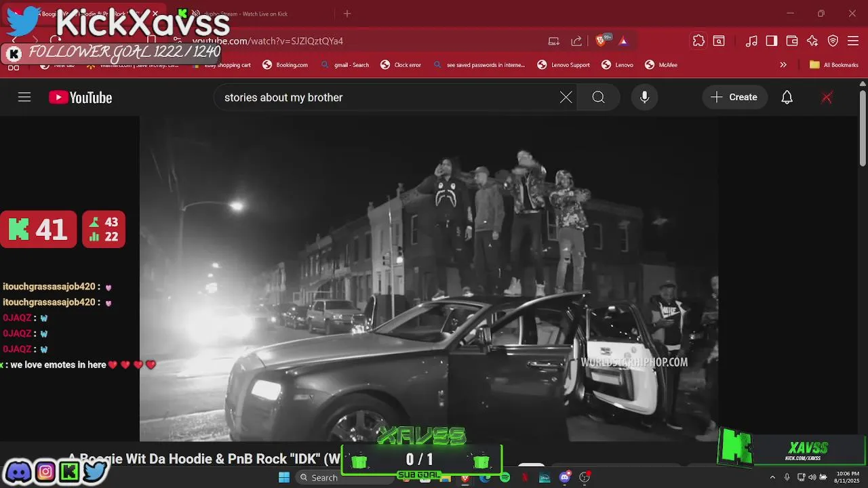Expand hidden system tray icons

pyautogui.click(x=772, y=477)
